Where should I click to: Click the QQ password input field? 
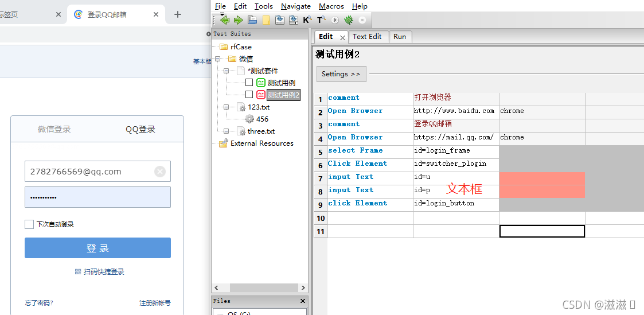[x=97, y=197]
